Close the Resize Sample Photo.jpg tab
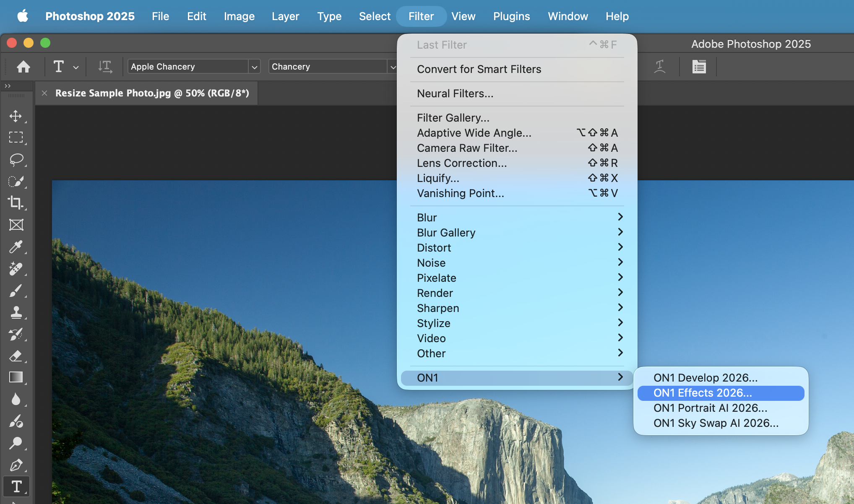Viewport: 854px width, 504px height. point(44,93)
